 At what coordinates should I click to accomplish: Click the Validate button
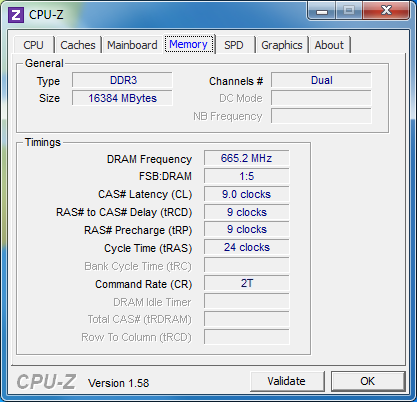(287, 381)
